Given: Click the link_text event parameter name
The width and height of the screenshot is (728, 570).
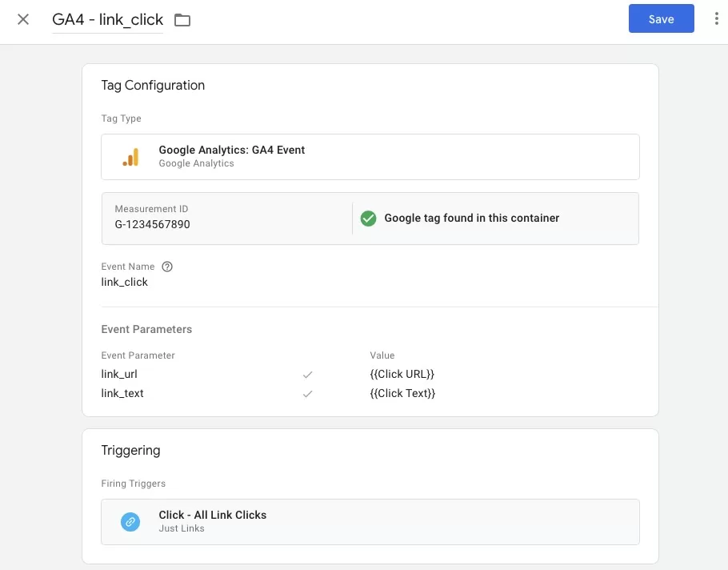Looking at the screenshot, I should (x=122, y=394).
